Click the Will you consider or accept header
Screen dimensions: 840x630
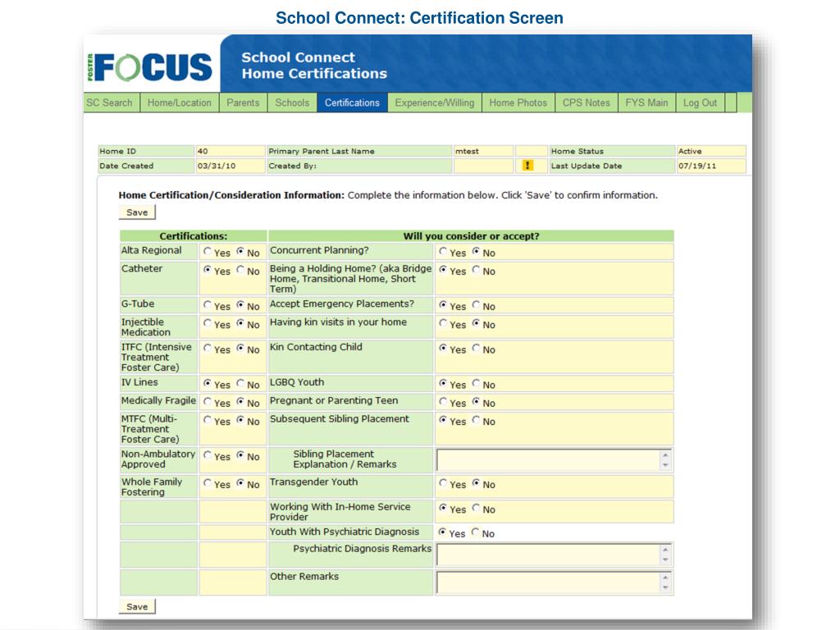pyautogui.click(x=471, y=235)
